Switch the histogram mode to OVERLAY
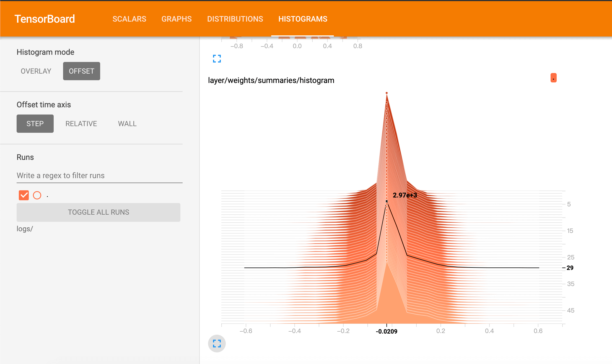Screen dimensions: 612x364 36,71
